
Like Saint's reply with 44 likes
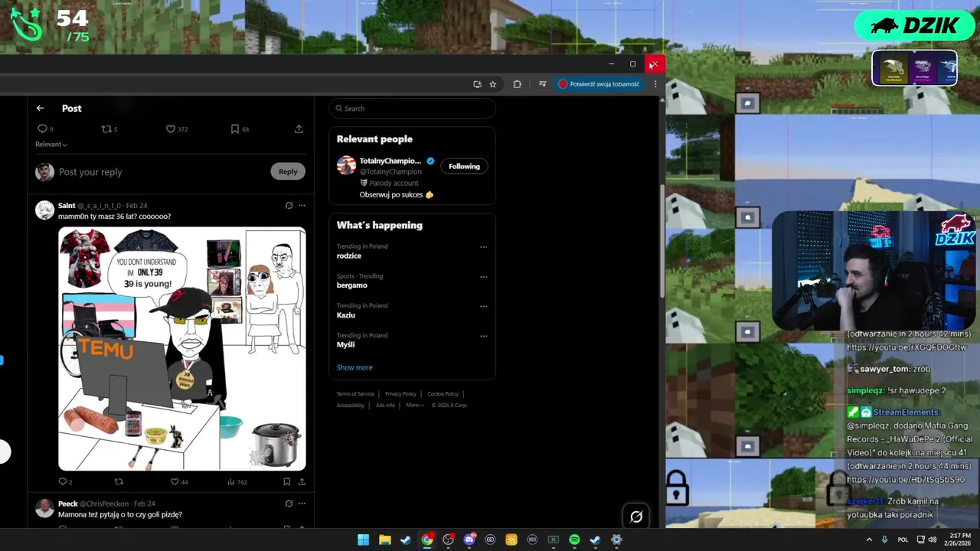(x=175, y=482)
